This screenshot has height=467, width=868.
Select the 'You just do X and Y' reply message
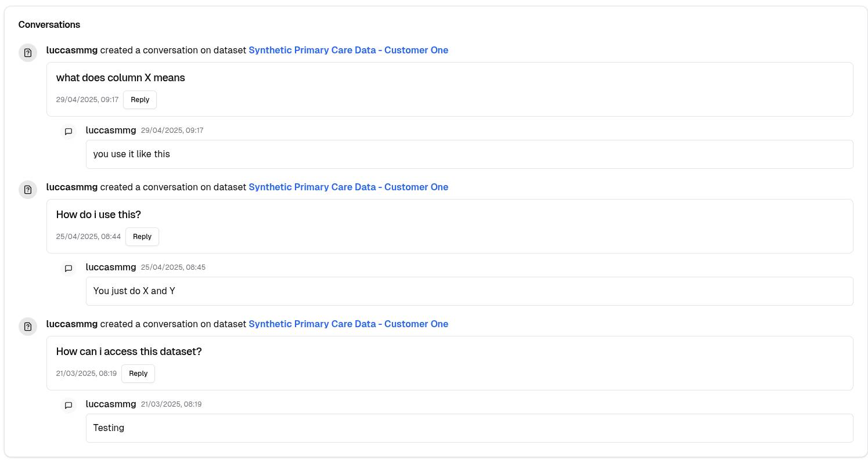[469, 291]
